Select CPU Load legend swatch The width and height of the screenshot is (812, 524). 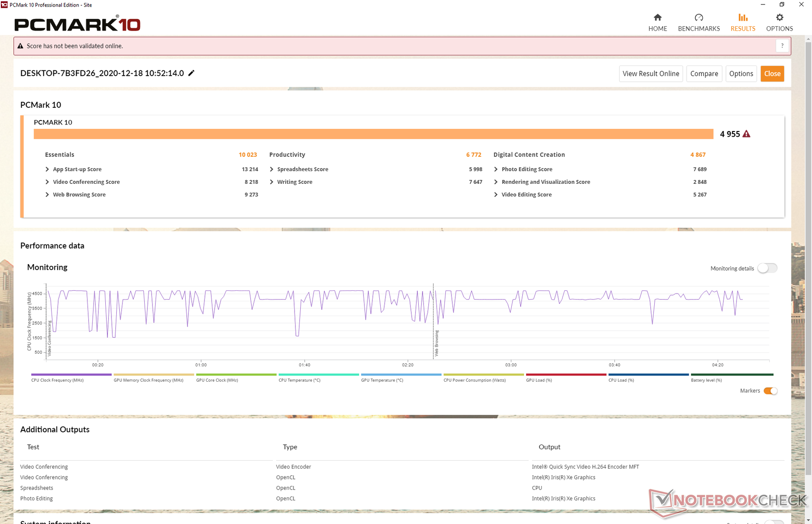point(649,375)
